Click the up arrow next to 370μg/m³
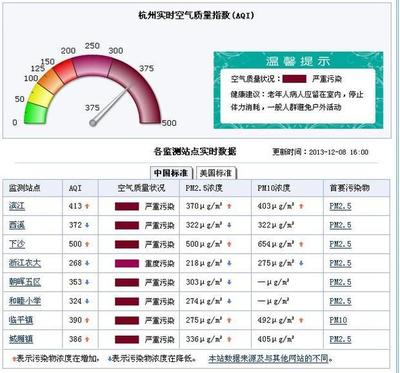The image size is (400, 373). click(229, 206)
